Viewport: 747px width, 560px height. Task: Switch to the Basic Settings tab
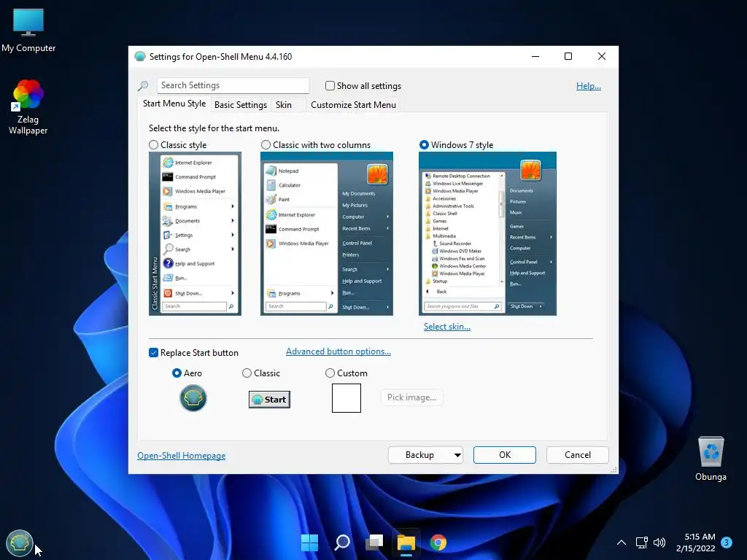coord(241,105)
